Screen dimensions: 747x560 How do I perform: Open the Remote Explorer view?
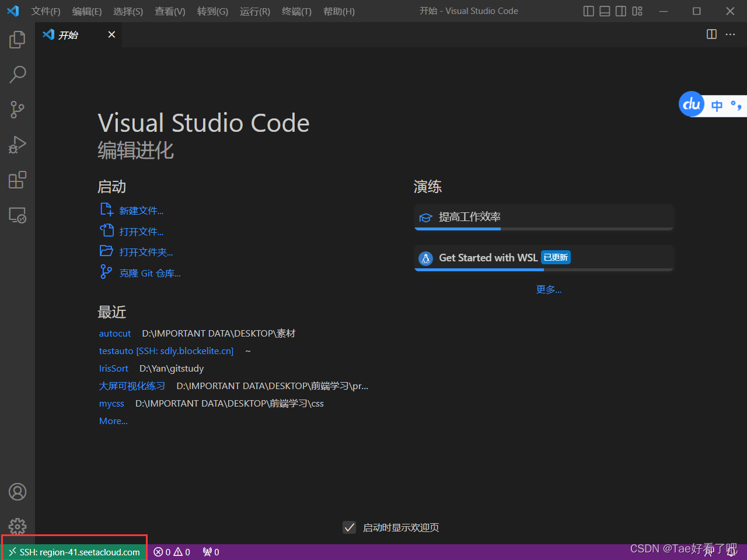pyautogui.click(x=18, y=215)
